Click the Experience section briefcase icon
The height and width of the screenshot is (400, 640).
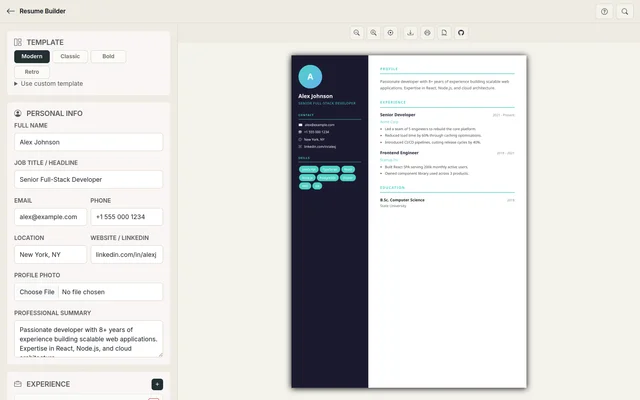[x=18, y=384]
